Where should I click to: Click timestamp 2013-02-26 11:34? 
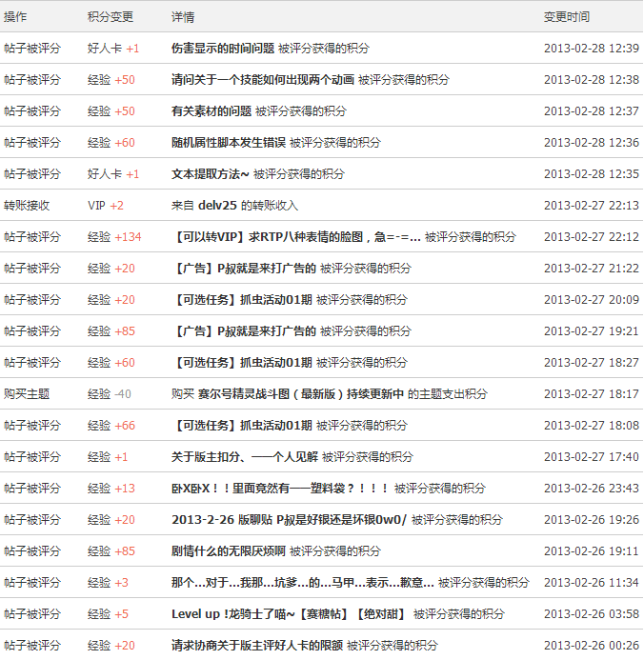click(x=592, y=583)
